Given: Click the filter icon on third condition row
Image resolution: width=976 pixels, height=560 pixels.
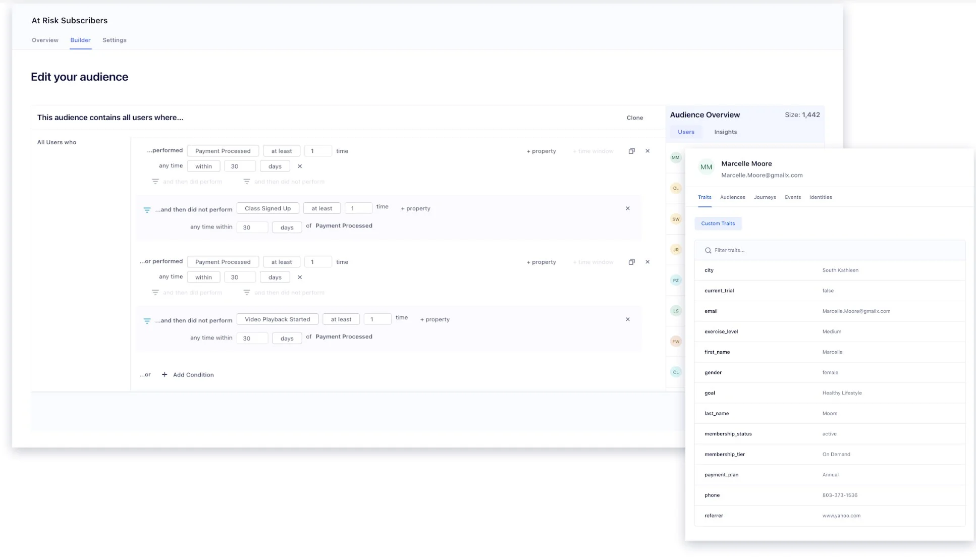Looking at the screenshot, I should click(155, 292).
